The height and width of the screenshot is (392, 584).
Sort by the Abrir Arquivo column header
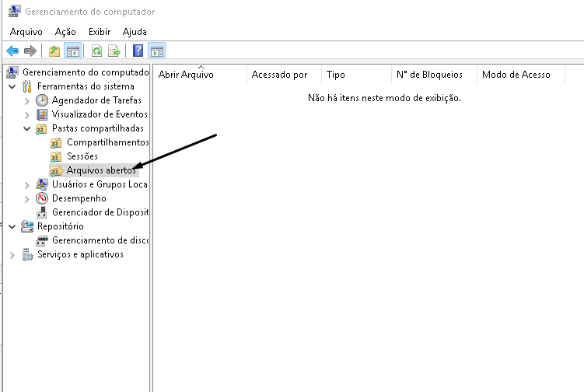186,75
